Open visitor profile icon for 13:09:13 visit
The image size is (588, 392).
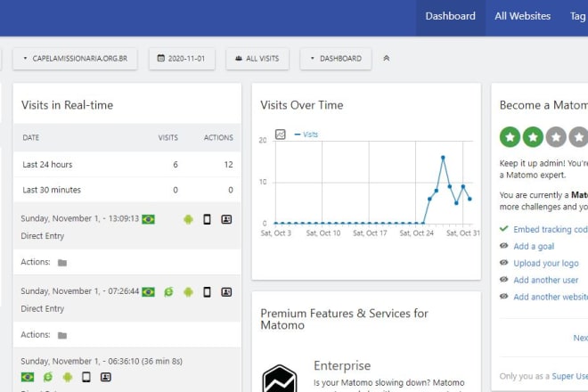(226, 219)
